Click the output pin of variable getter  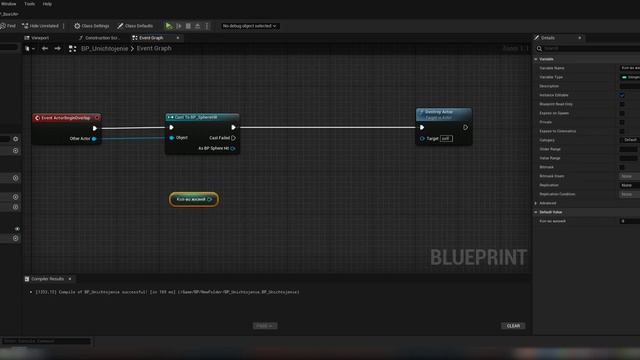tap(209, 199)
